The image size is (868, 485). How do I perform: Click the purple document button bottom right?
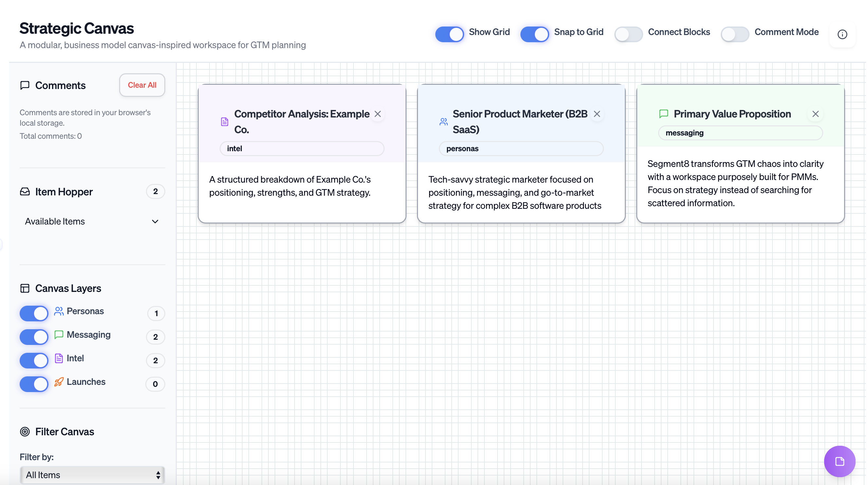click(x=839, y=461)
